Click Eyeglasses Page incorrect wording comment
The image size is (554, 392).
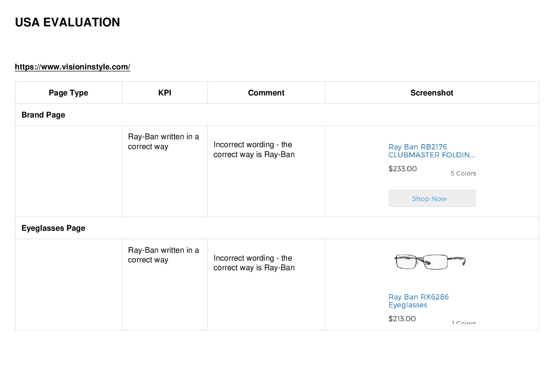254,263
